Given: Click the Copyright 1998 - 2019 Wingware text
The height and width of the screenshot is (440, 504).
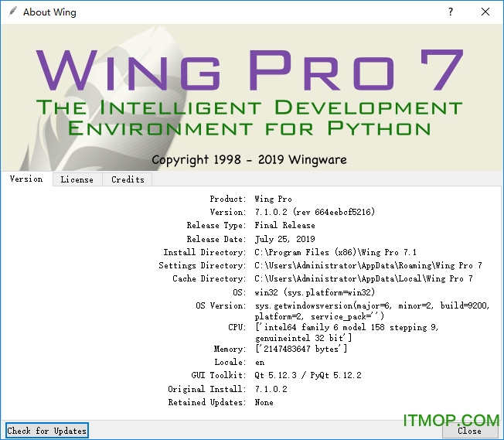Looking at the screenshot, I should pyautogui.click(x=249, y=159).
